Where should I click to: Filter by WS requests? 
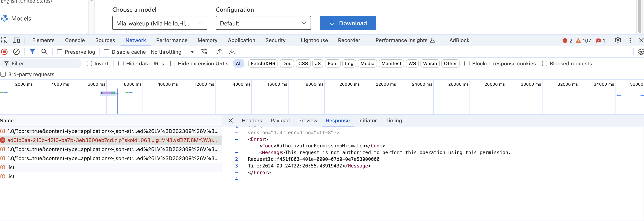tap(412, 63)
